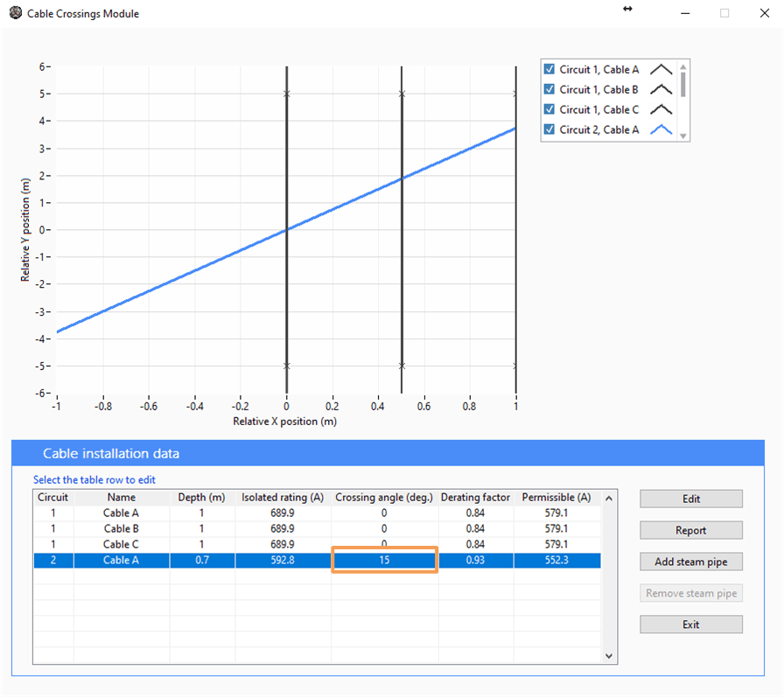
Task: Click the table scrollbar up arrow
Action: (x=608, y=497)
